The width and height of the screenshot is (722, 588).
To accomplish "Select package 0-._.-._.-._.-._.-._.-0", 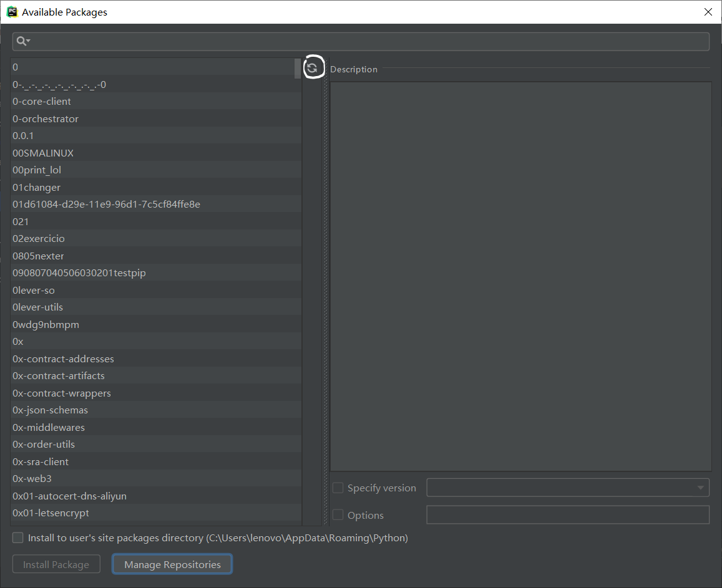I will (156, 84).
